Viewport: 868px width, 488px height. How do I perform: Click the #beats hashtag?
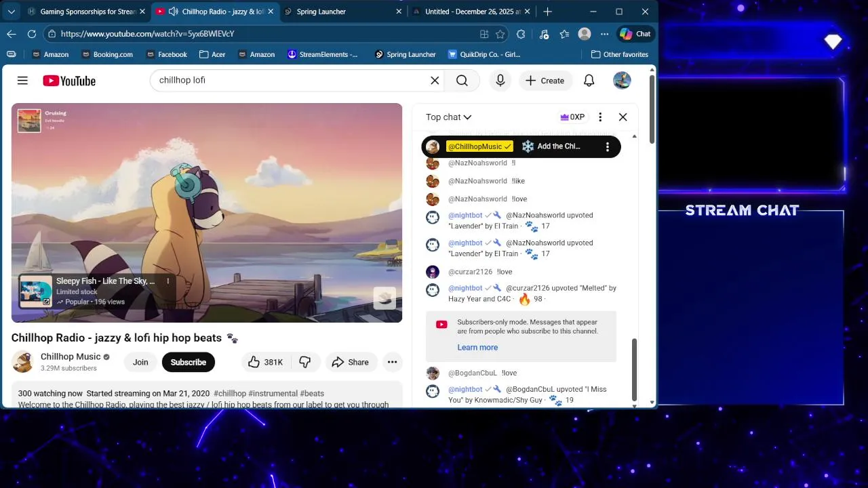click(312, 393)
